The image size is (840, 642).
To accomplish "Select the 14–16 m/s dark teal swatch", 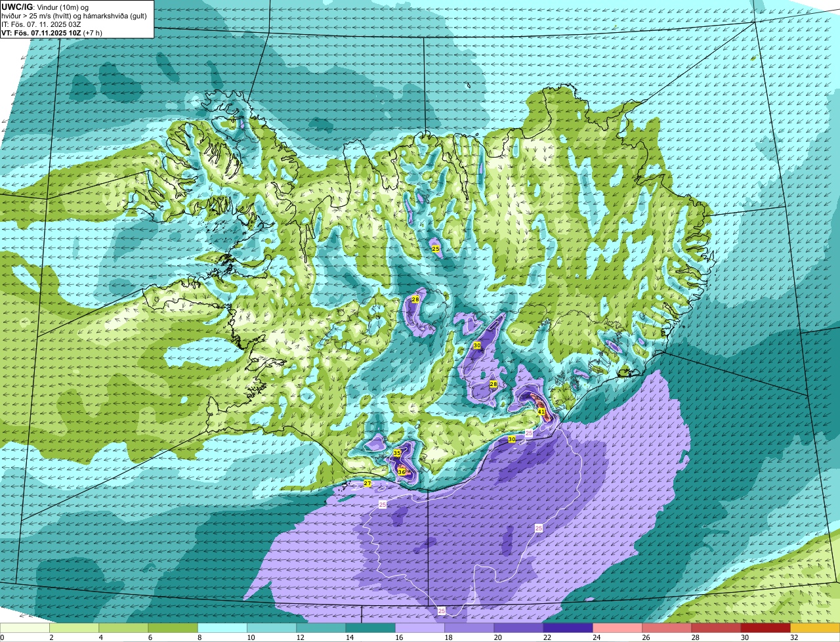I will tap(371, 628).
